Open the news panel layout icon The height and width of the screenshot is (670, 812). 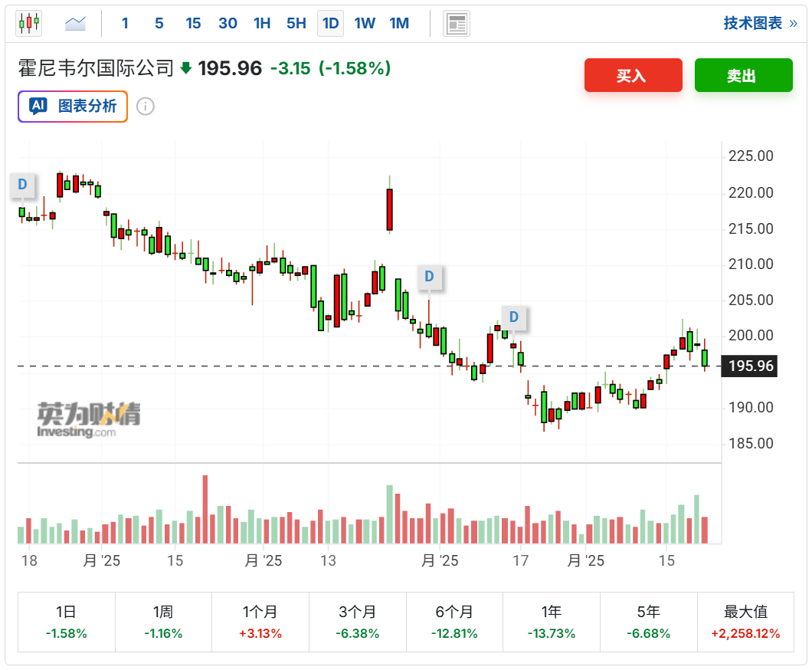tap(457, 23)
